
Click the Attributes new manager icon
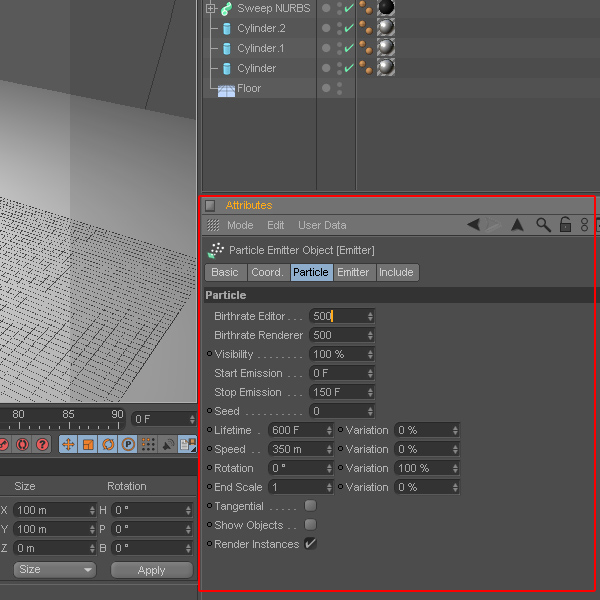(x=584, y=225)
